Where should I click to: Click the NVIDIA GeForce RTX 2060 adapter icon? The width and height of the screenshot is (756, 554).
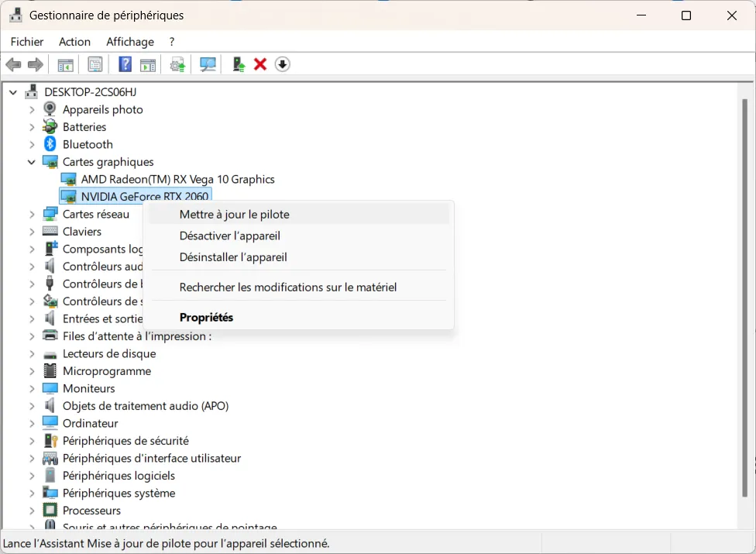pyautogui.click(x=68, y=196)
